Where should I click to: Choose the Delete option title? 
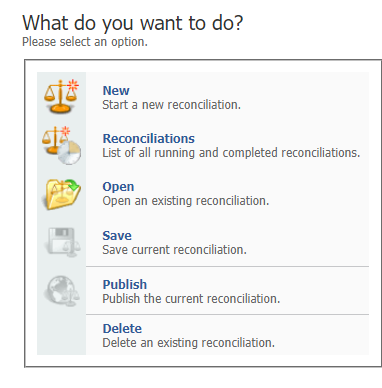click(122, 328)
